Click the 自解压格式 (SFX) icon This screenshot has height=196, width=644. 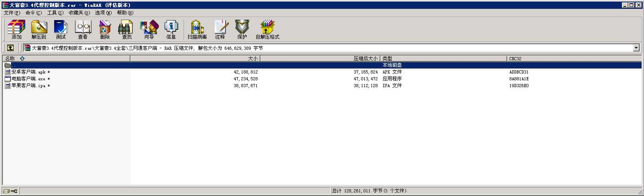267,30
